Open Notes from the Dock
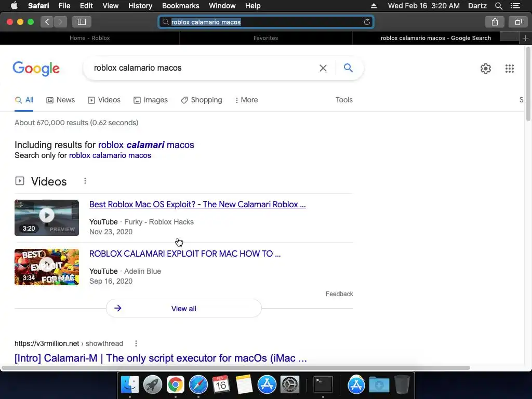The height and width of the screenshot is (399, 532). [244, 385]
